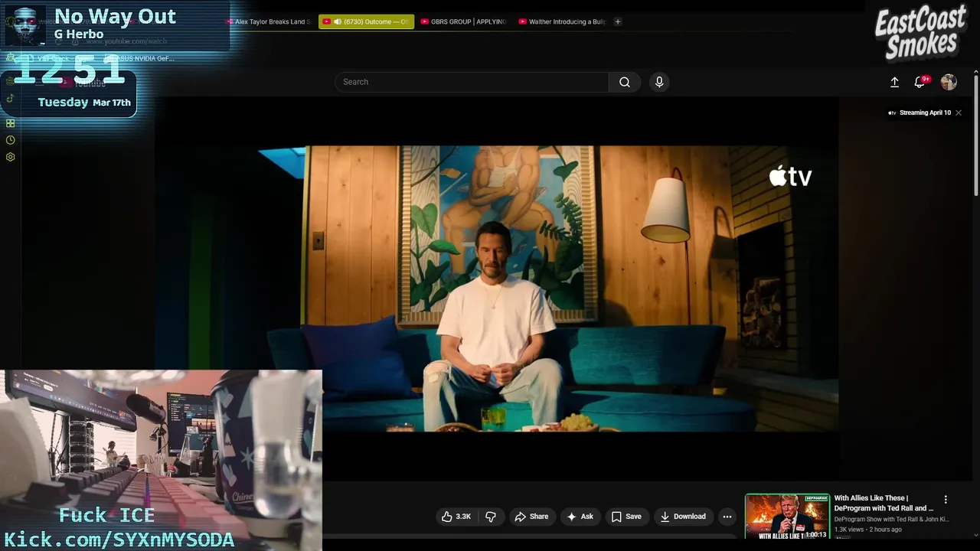Open the sidebar grid icon
Viewport: 980px width, 551px height.
(x=10, y=123)
